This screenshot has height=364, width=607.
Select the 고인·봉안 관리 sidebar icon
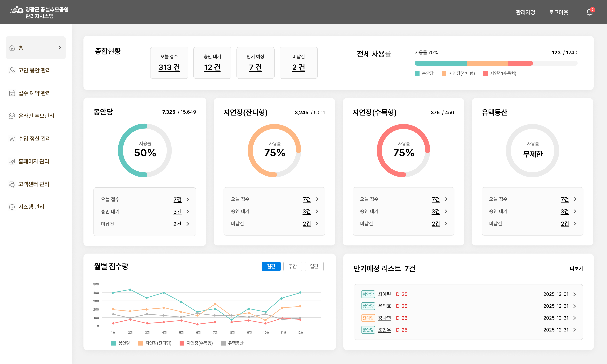click(x=12, y=71)
